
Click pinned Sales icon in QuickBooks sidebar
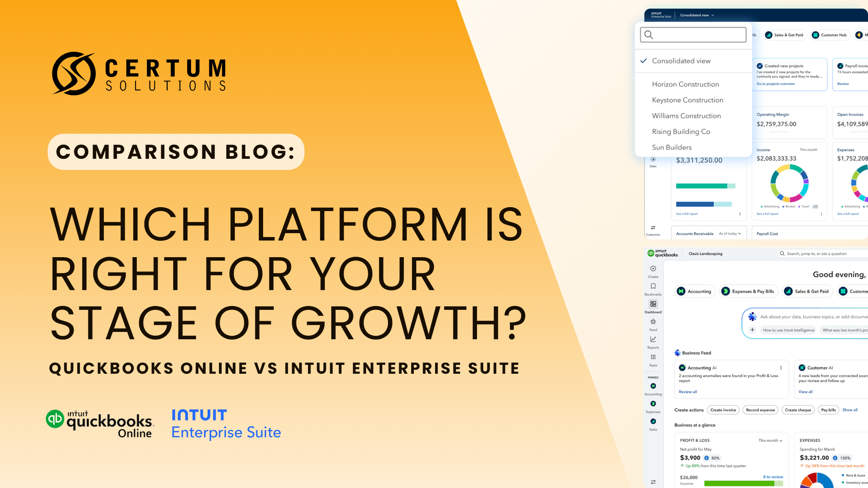pyautogui.click(x=653, y=421)
